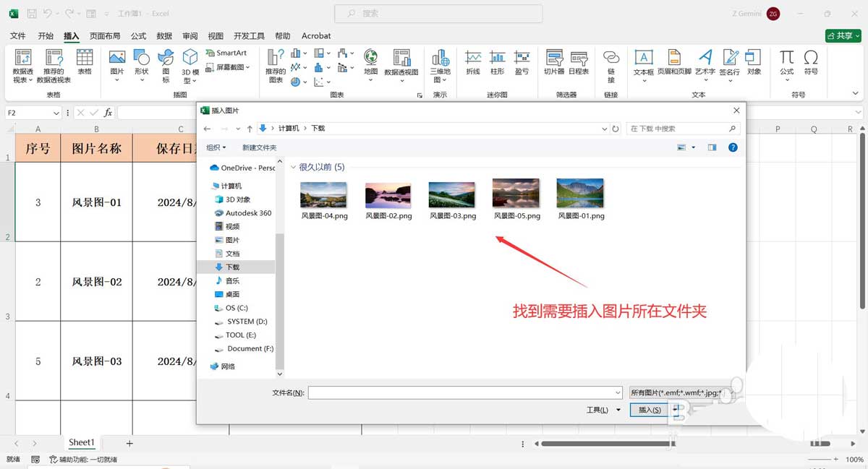The height and width of the screenshot is (469, 868).
Task: Click the Sheet1 worksheet tab
Action: 82,442
